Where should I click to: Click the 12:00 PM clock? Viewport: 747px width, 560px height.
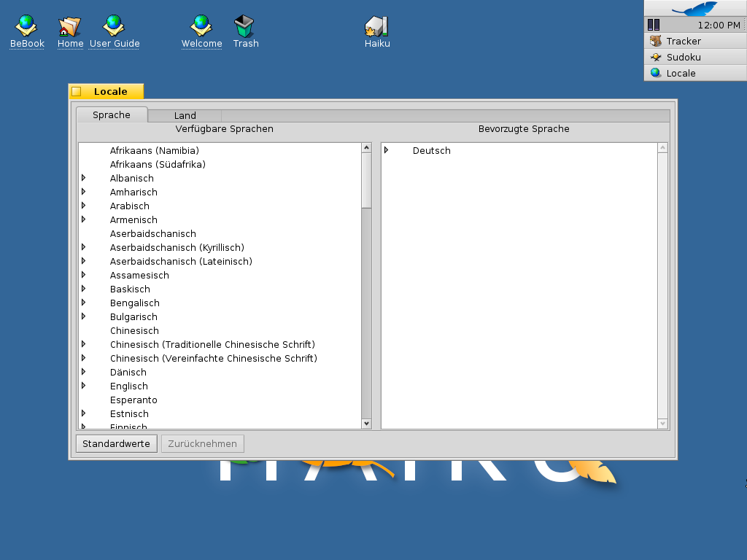[x=719, y=25]
